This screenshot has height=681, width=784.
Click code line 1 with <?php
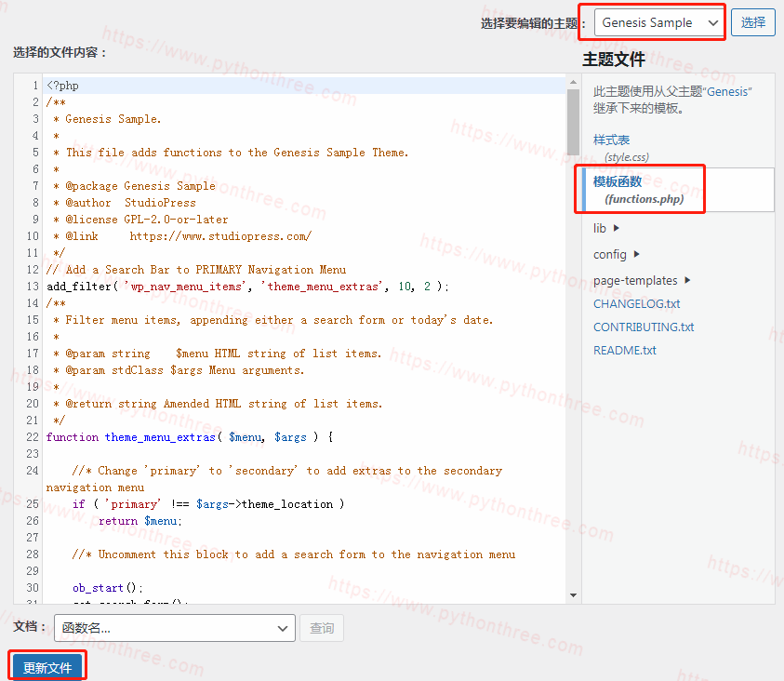(62, 86)
